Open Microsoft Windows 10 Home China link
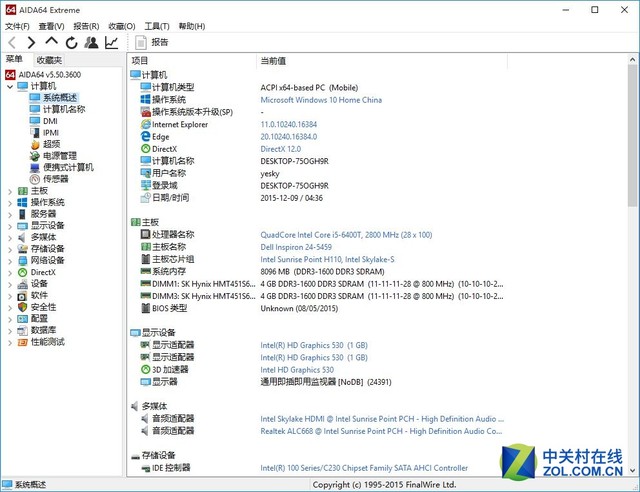The height and width of the screenshot is (492, 640). pos(321,100)
